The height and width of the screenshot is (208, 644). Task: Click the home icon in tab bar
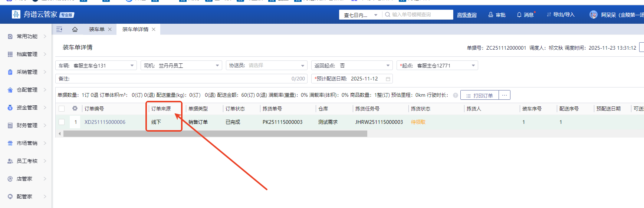coord(75,29)
